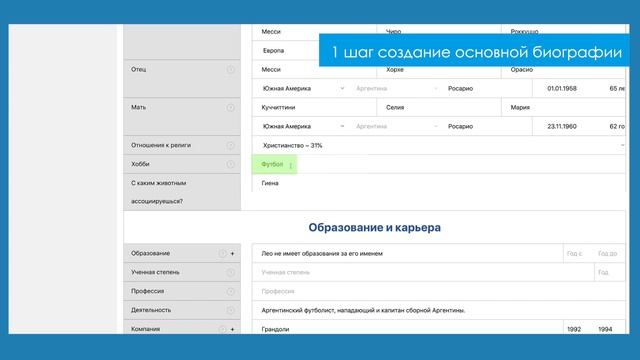Click the info icon in the Образование row
The width and height of the screenshot is (640, 360).
pyautogui.click(x=222, y=253)
